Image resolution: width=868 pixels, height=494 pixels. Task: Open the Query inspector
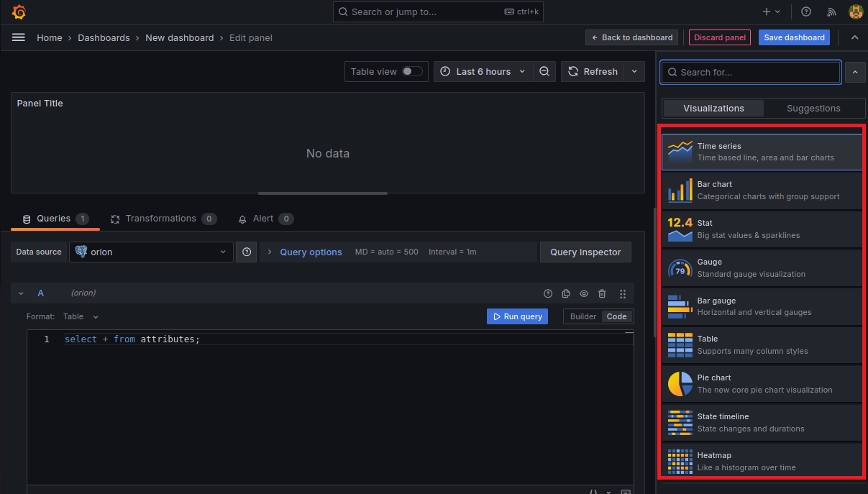[585, 252]
